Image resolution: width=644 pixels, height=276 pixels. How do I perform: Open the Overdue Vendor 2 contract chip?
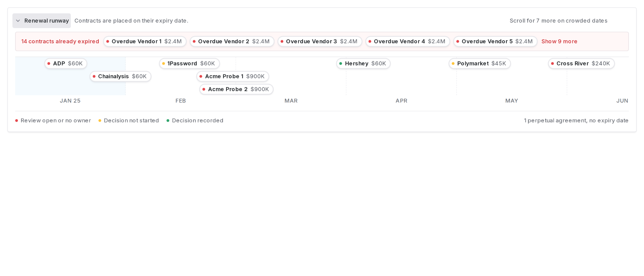[232, 41]
